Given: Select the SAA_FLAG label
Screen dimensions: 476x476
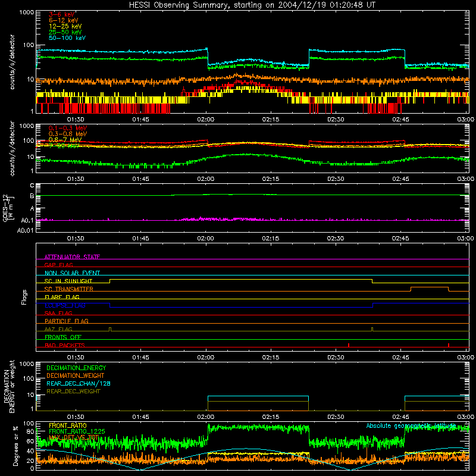Looking at the screenshot, I should click(58, 313).
